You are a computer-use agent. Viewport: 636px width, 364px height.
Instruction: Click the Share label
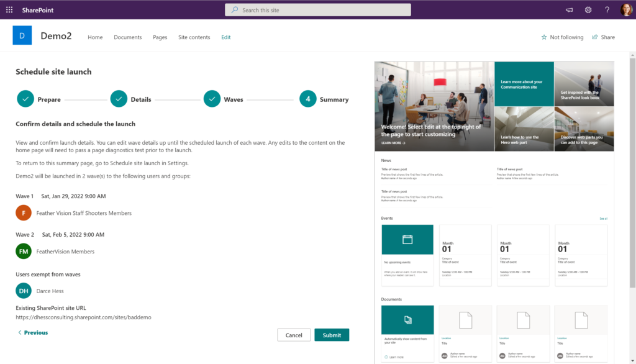(x=607, y=37)
